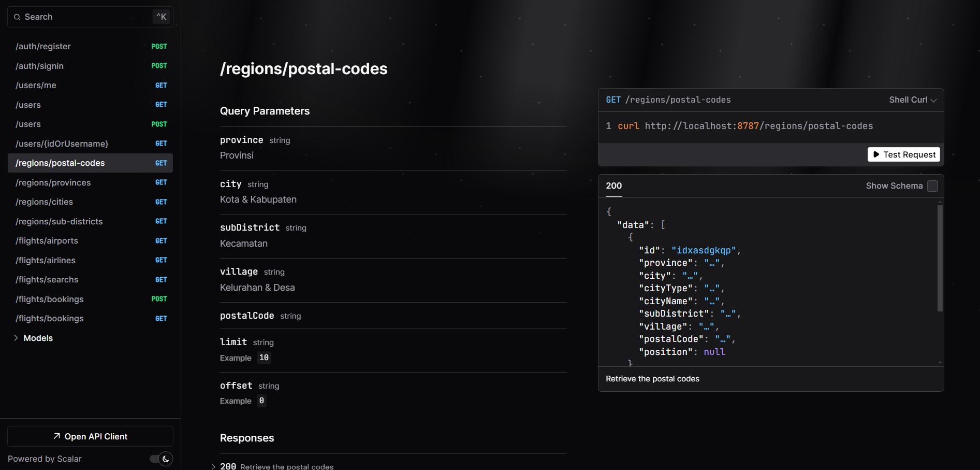This screenshot has height=470, width=980.
Task: Click the chevron icon next to Shell Curl
Action: (933, 101)
